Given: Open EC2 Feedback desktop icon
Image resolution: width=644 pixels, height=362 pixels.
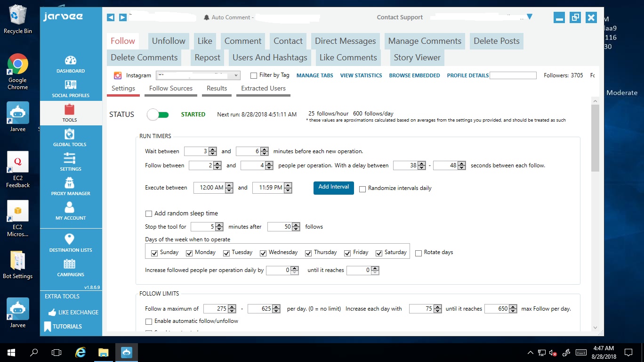Looking at the screenshot, I should (x=18, y=170).
